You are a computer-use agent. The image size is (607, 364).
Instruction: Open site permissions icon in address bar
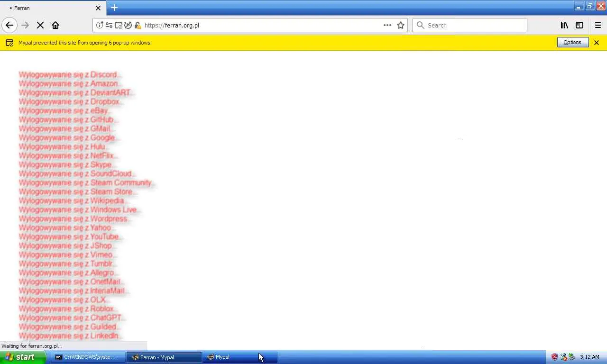coord(109,25)
